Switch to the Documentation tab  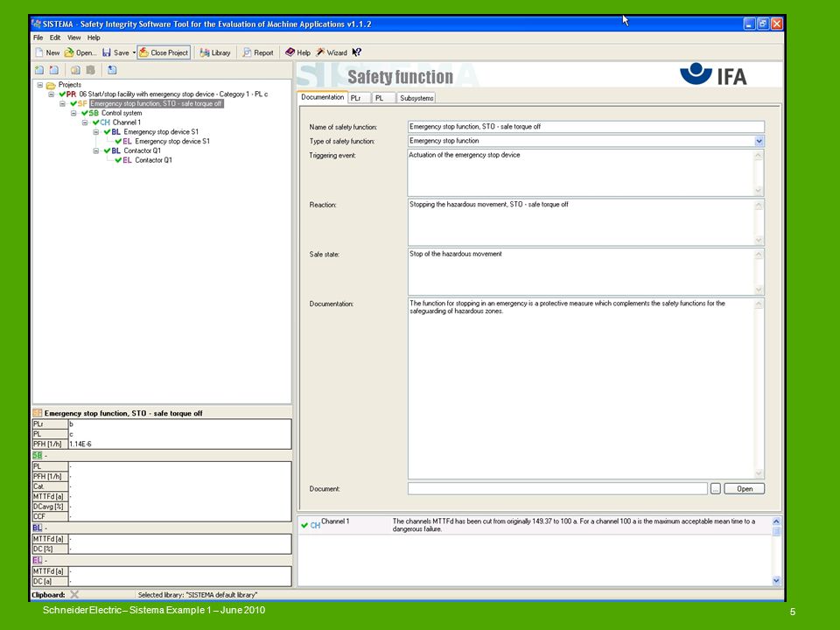tap(323, 97)
